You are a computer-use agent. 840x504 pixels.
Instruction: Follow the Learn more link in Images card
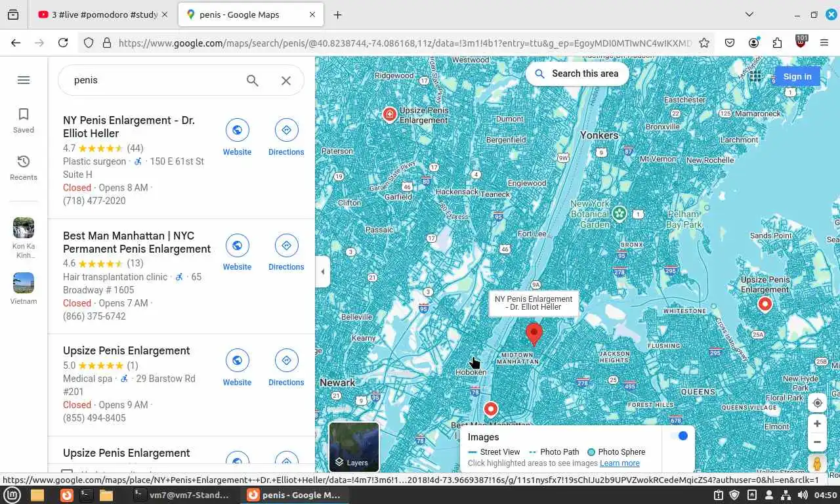[619, 463]
